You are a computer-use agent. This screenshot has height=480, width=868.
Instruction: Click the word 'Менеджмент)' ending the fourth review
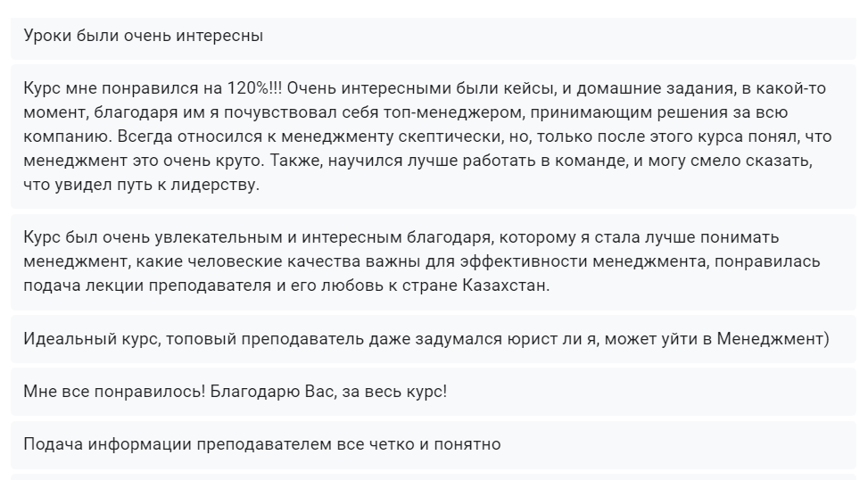pos(773,339)
